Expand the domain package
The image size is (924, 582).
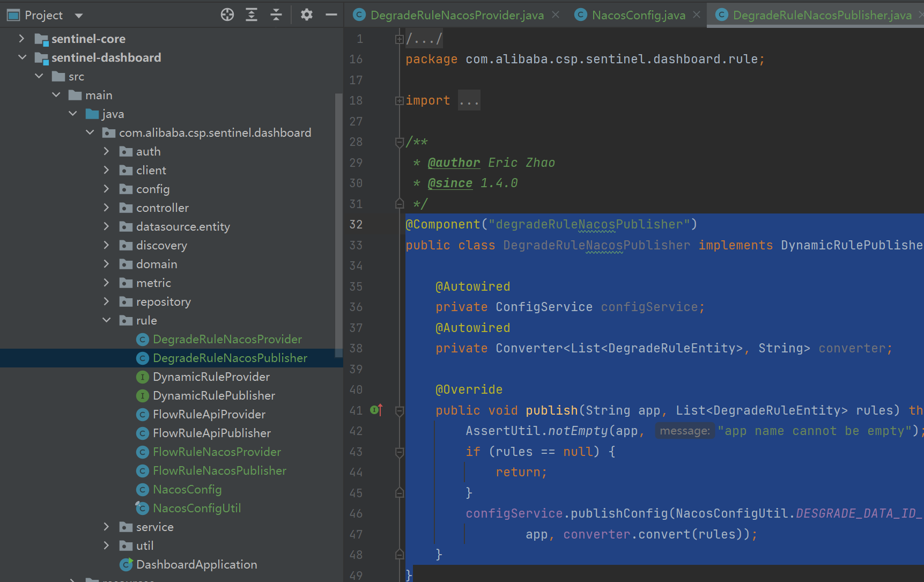coord(106,264)
